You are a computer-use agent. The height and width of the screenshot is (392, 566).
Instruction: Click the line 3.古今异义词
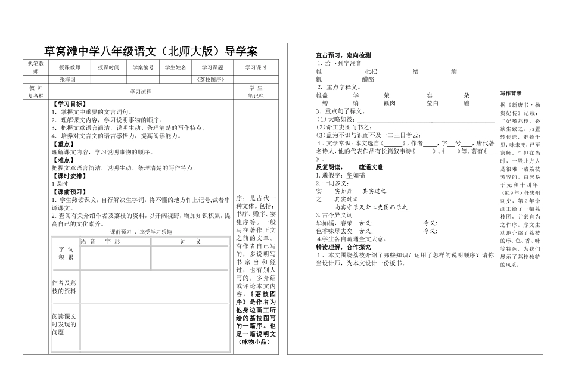[334, 215]
